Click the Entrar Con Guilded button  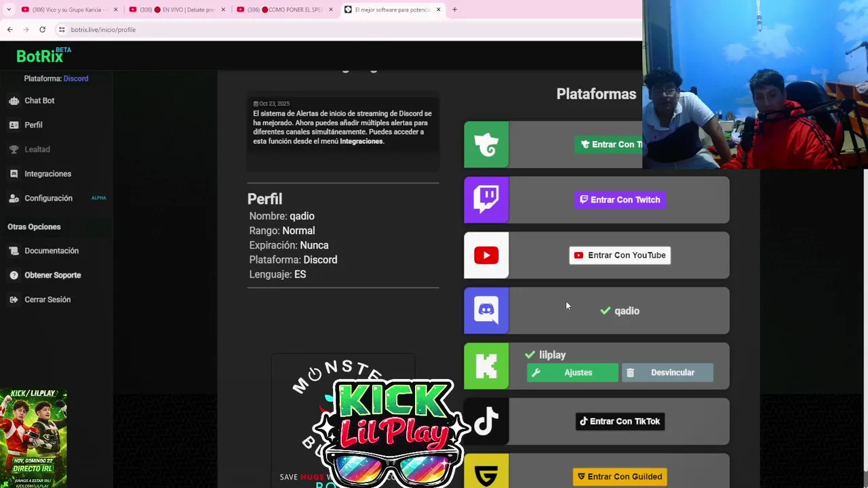pyautogui.click(x=620, y=476)
